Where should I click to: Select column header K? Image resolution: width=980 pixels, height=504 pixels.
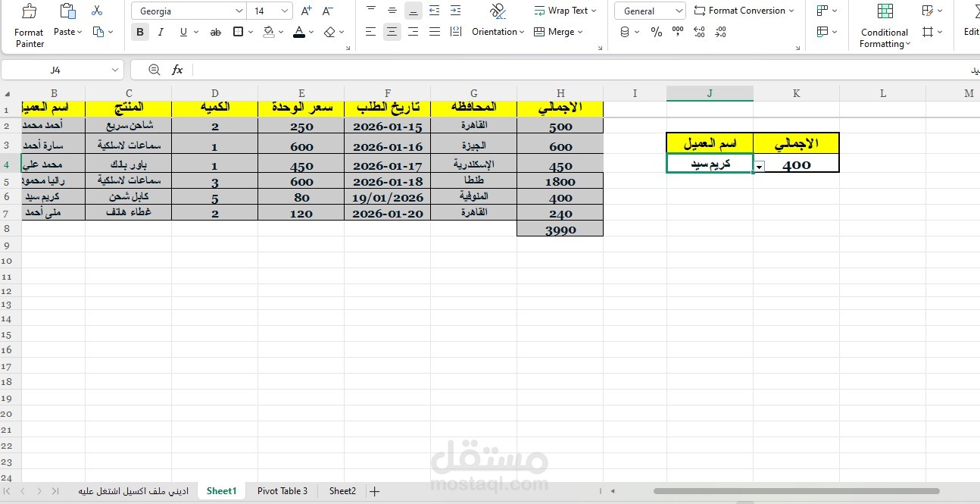(x=796, y=93)
